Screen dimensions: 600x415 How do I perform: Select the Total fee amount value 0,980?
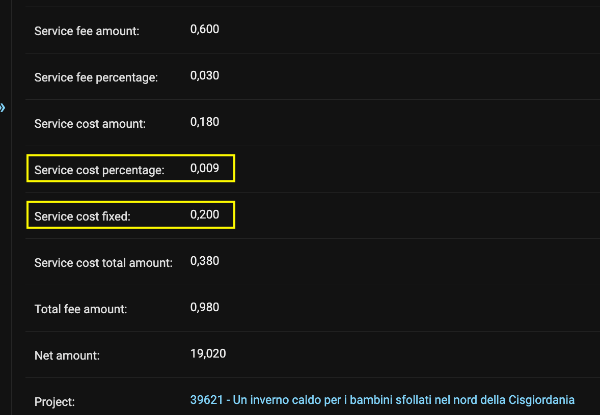coord(204,307)
